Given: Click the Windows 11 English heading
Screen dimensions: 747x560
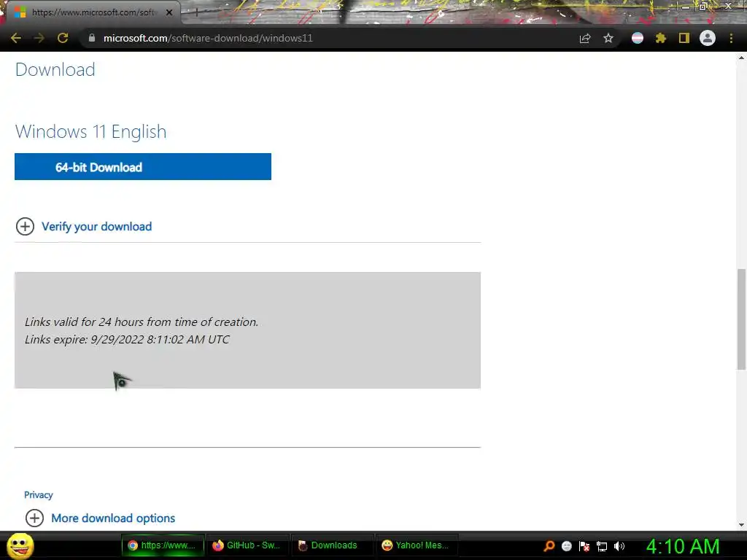Looking at the screenshot, I should pos(91,131).
